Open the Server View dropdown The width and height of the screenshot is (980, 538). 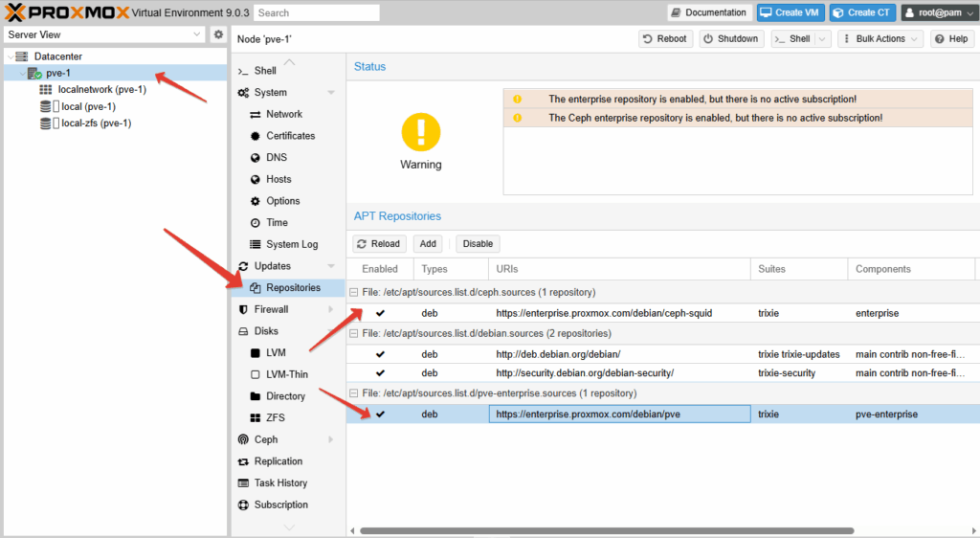[197, 34]
